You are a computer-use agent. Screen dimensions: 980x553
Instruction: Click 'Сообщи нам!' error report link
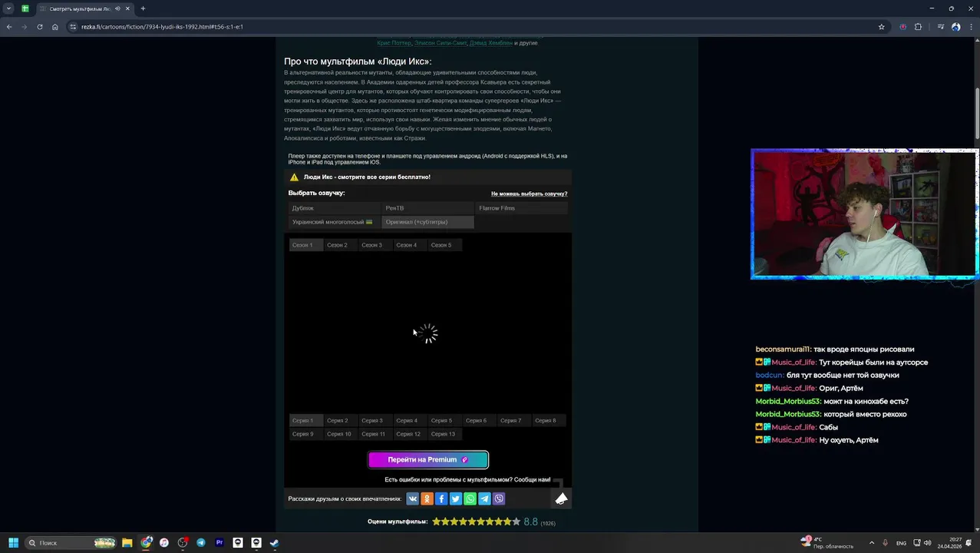click(533, 480)
